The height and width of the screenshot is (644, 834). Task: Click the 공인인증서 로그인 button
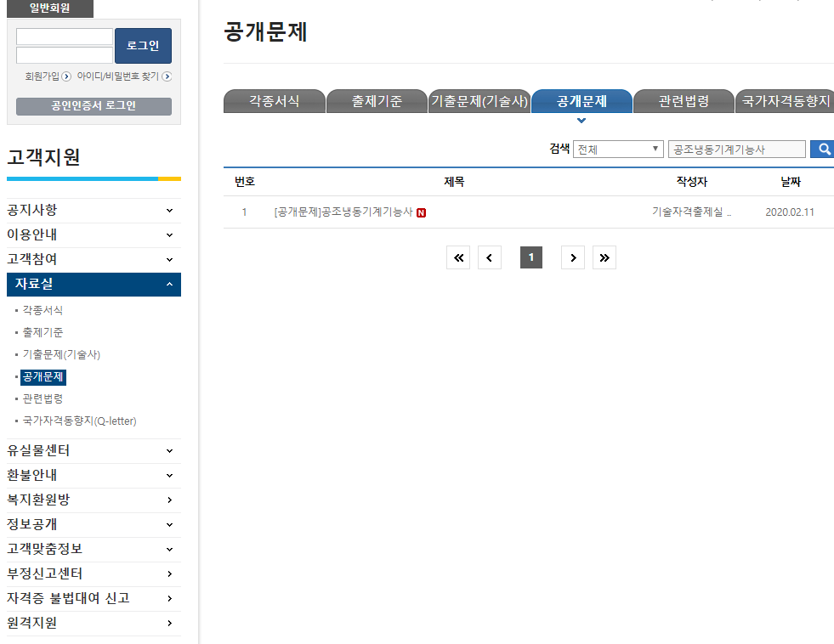click(94, 106)
